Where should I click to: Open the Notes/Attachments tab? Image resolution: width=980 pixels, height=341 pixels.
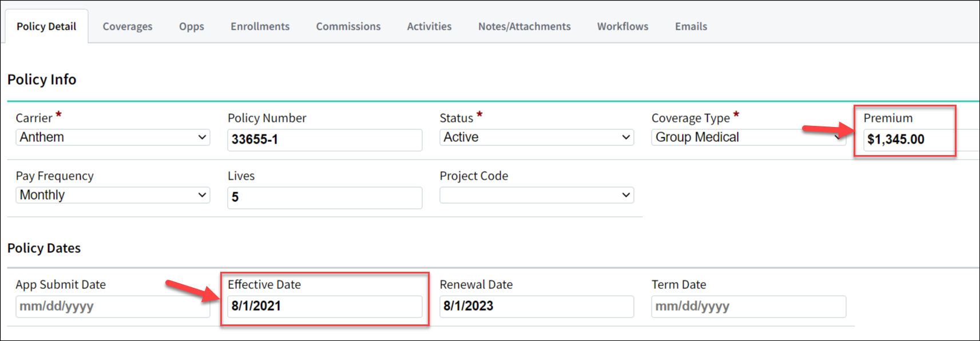[x=525, y=26]
